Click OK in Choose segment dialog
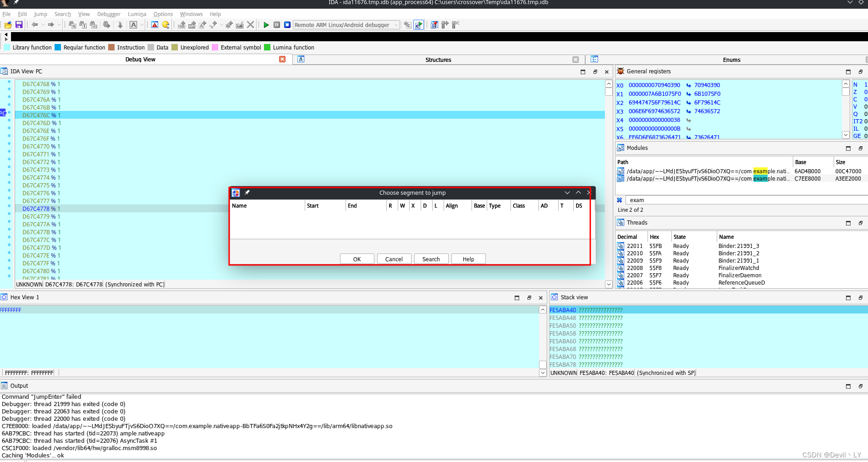The height and width of the screenshot is (462, 868). tap(357, 259)
